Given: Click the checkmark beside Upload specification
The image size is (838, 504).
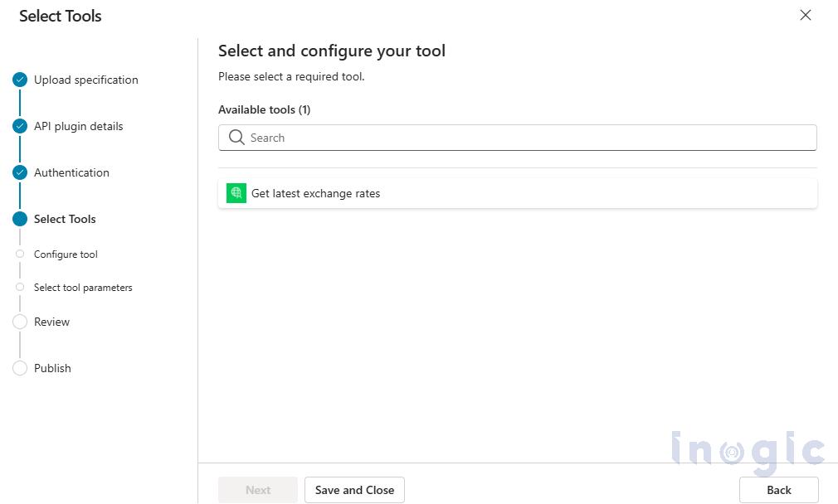Looking at the screenshot, I should (x=19, y=80).
